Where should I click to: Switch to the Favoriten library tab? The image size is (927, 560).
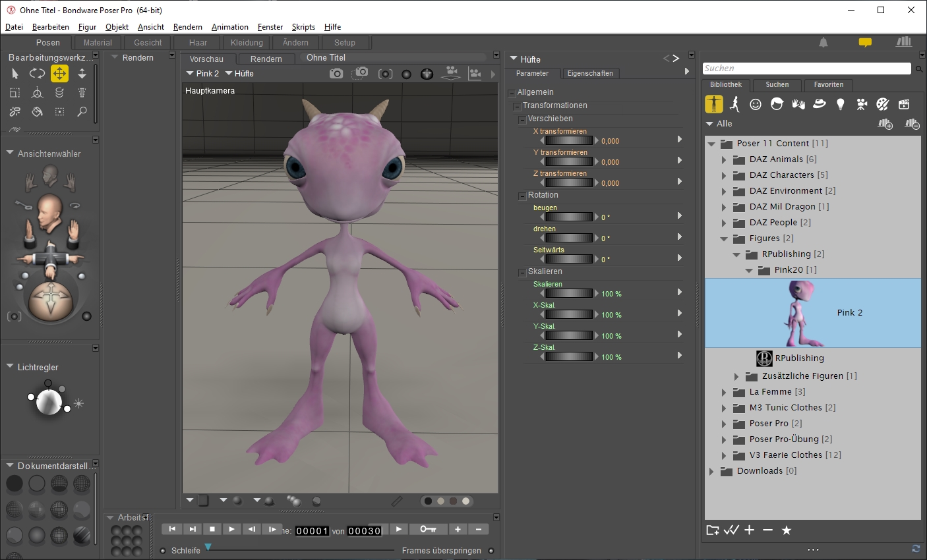pyautogui.click(x=829, y=85)
